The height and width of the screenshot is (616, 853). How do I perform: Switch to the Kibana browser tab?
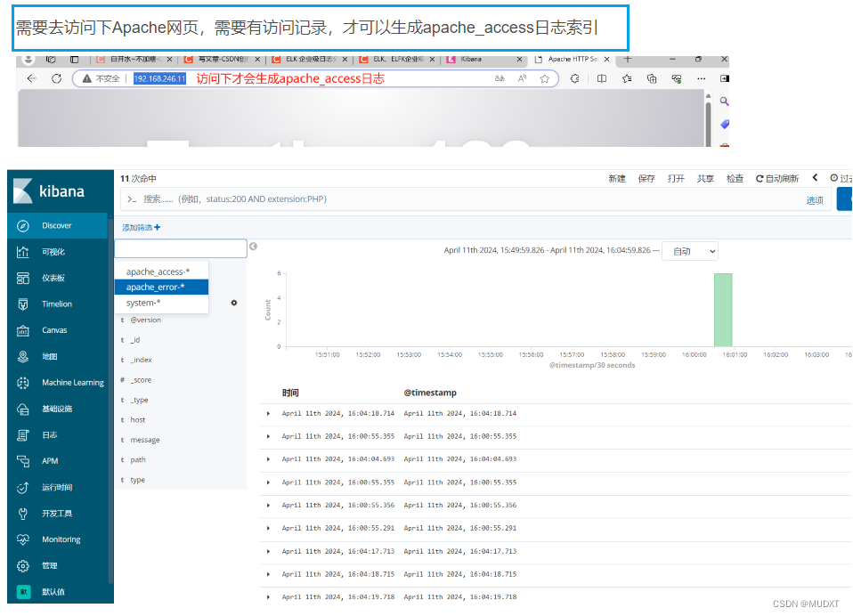click(x=484, y=60)
